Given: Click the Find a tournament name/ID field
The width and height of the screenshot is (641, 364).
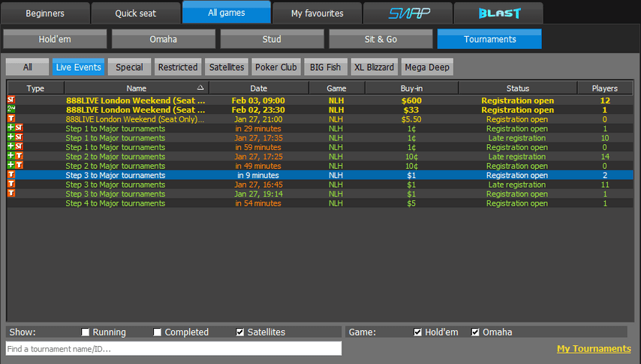Looking at the screenshot, I should click(x=173, y=348).
